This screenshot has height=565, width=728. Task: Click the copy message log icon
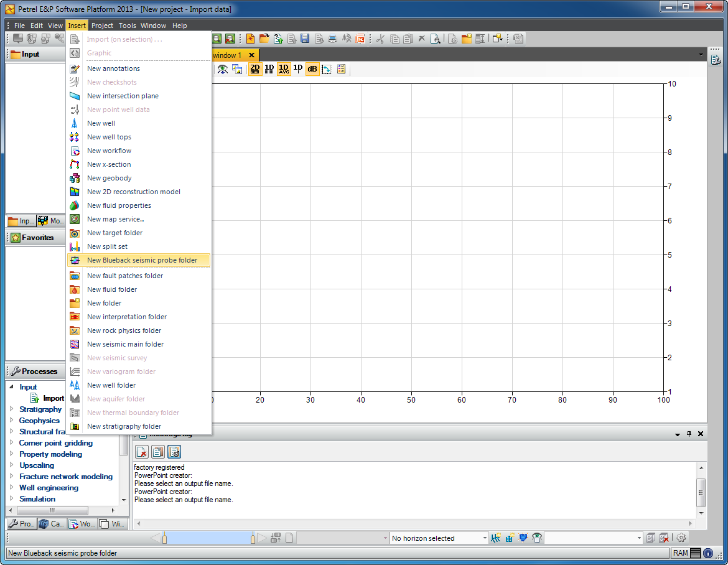(158, 452)
